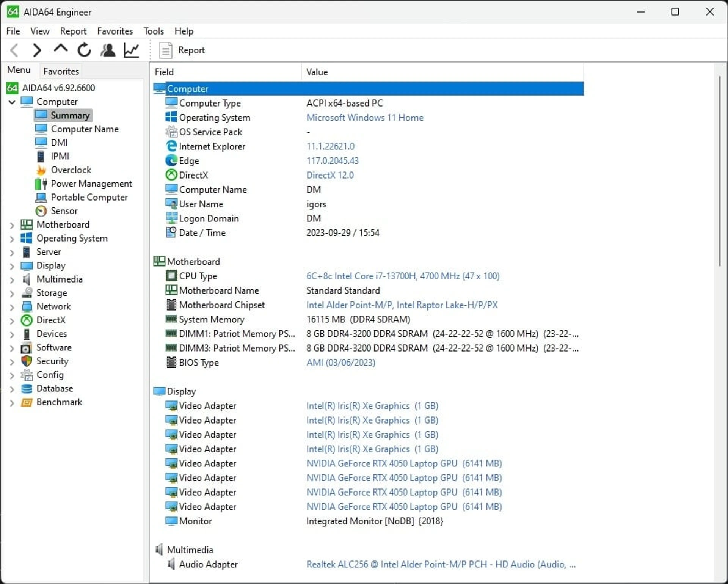Click the Software icon in the sidebar
The height and width of the screenshot is (584, 728).
tap(27, 348)
